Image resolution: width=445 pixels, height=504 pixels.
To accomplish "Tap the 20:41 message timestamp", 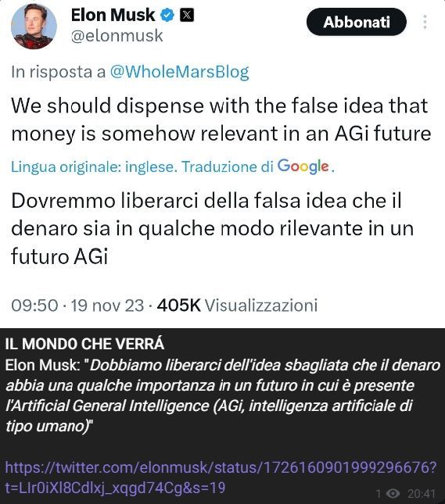I will [x=422, y=493].
